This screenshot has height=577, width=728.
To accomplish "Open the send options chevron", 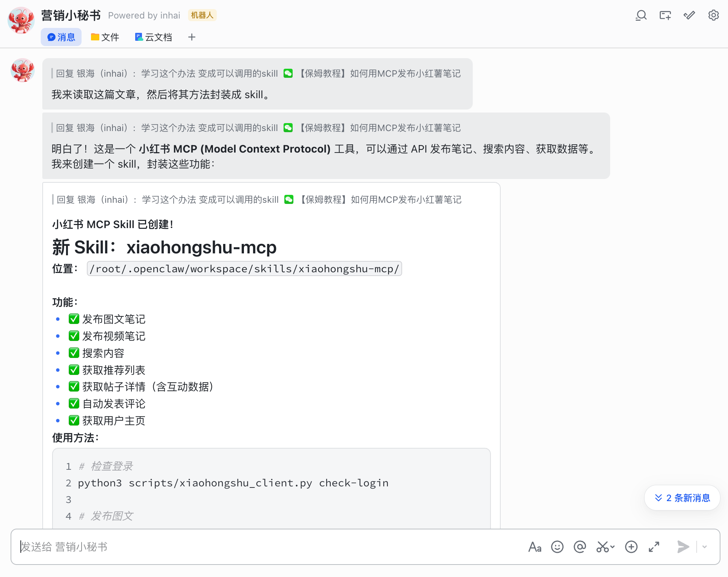I will coord(704,547).
